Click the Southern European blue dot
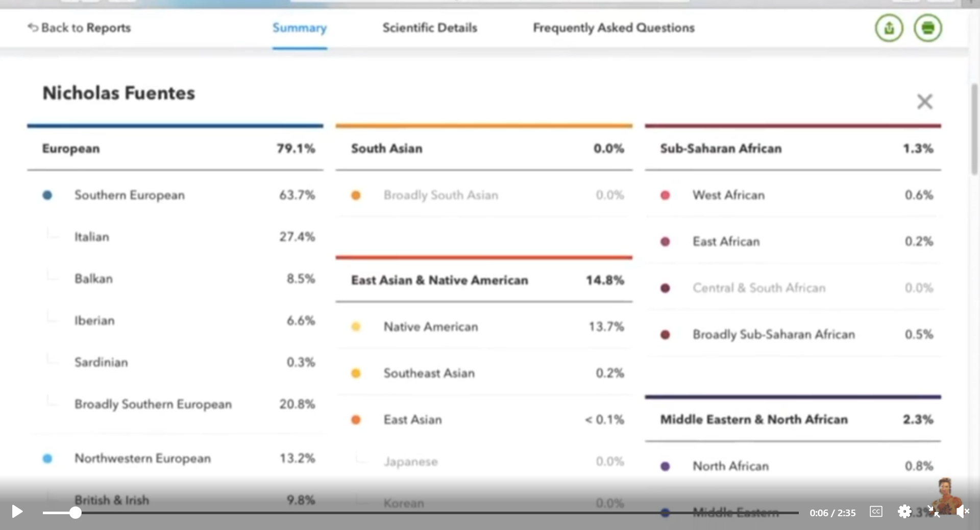This screenshot has width=980, height=530. pyautogui.click(x=47, y=195)
